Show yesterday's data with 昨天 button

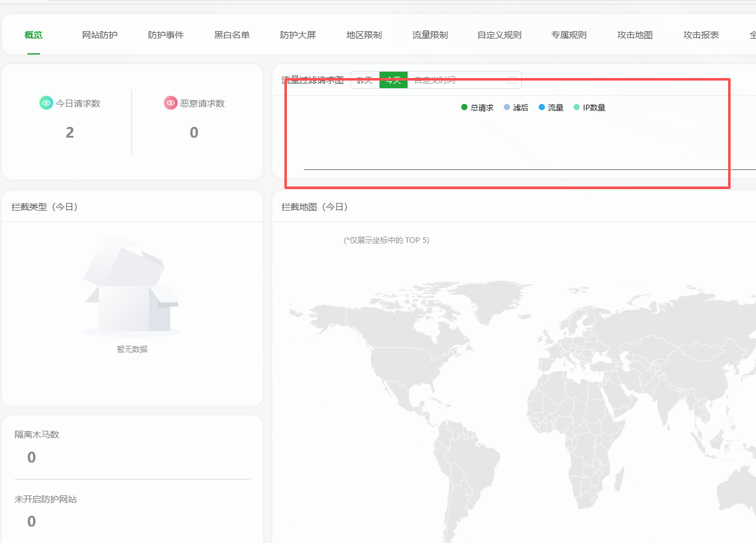pos(365,80)
